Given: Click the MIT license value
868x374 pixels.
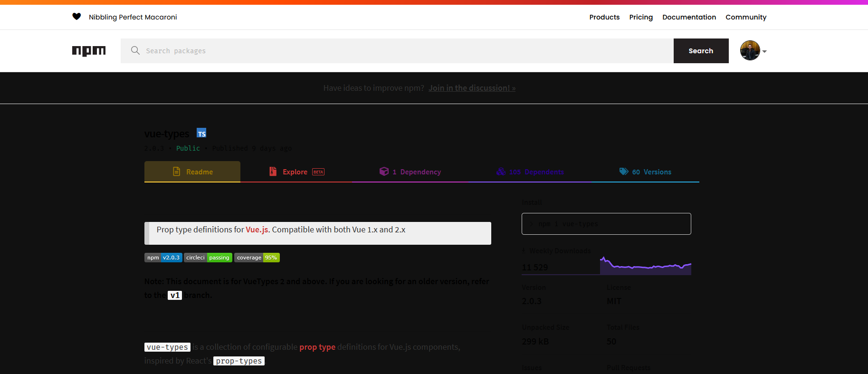Looking at the screenshot, I should 614,301.
